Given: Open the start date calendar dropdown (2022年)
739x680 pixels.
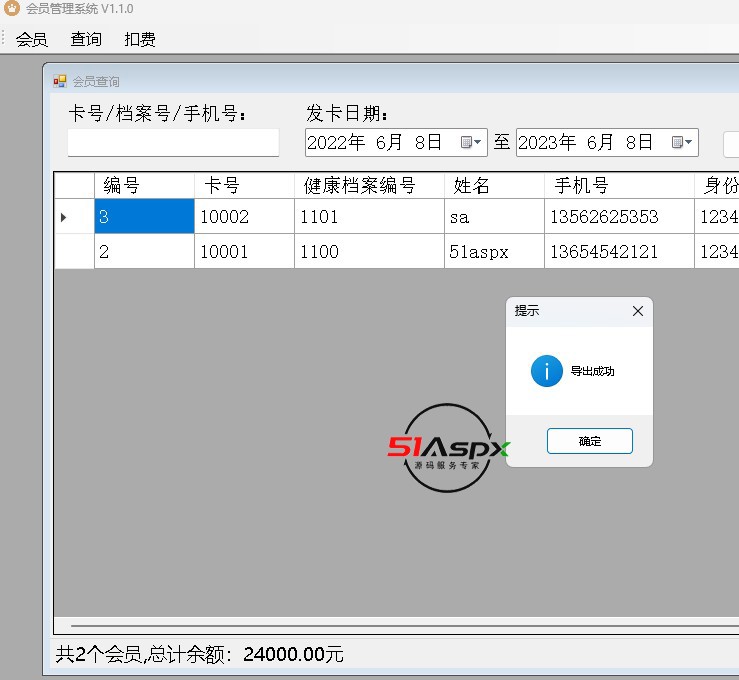Looking at the screenshot, I should 471,142.
